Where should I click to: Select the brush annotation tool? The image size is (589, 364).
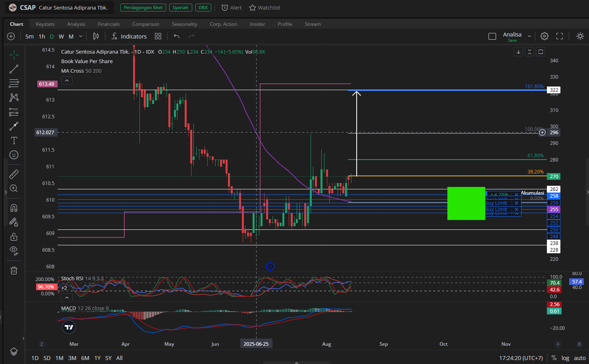[x=14, y=126]
